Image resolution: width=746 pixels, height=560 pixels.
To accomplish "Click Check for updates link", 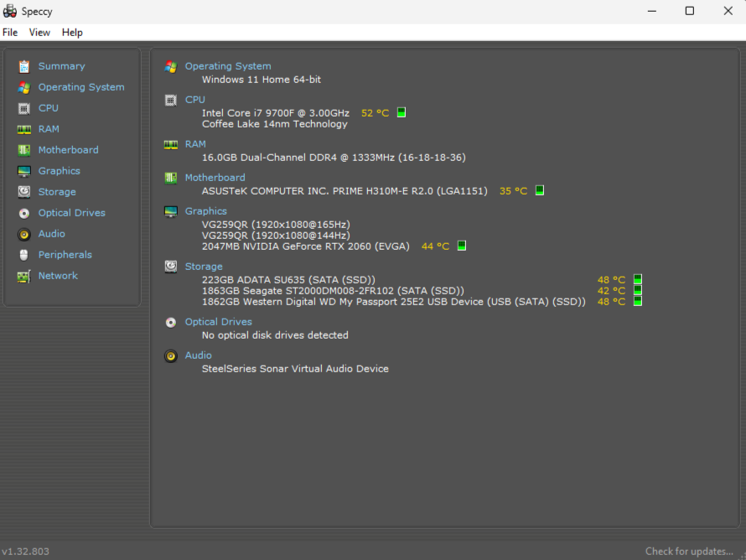I will pos(689,551).
